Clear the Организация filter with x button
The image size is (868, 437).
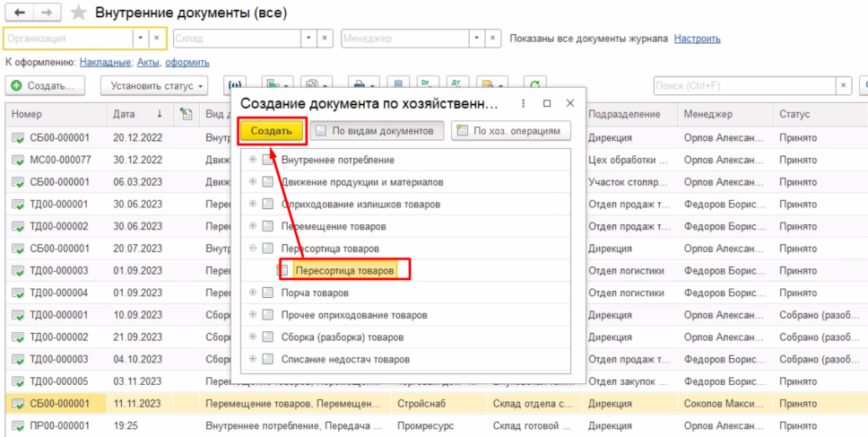click(155, 39)
